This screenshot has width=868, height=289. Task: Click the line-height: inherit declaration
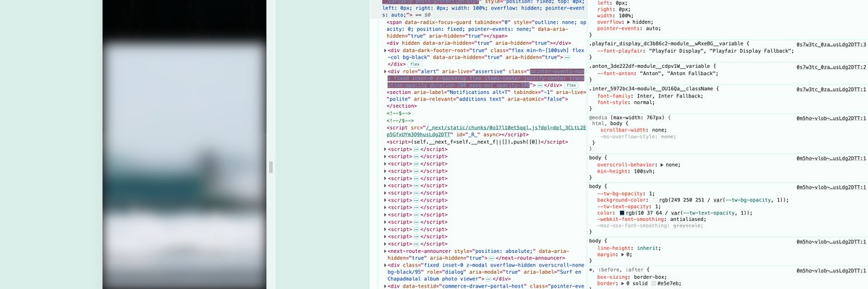[631, 247]
